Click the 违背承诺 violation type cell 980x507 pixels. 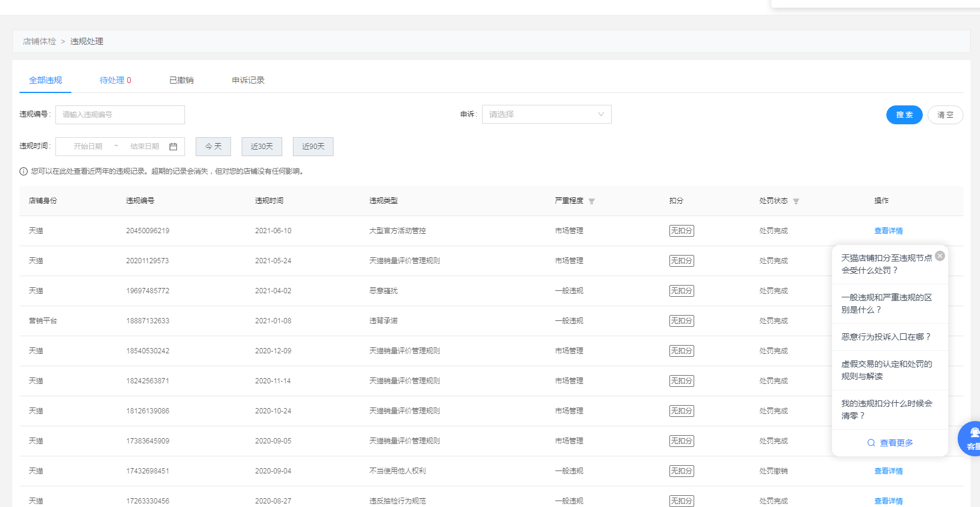383,321
